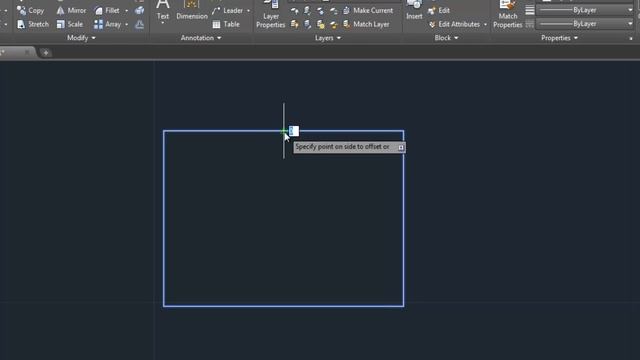Open Layer Properties manager

(x=271, y=15)
